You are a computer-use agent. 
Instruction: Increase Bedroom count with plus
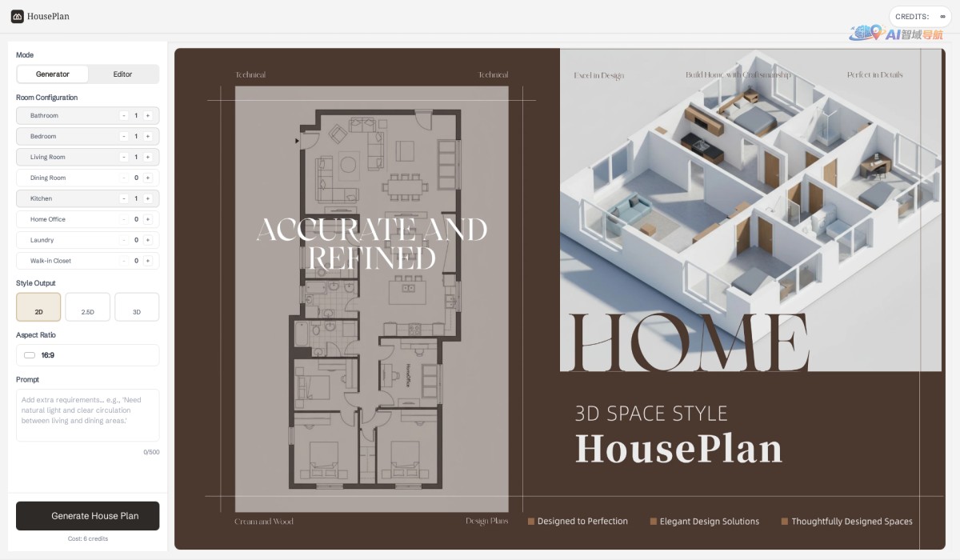coord(148,137)
